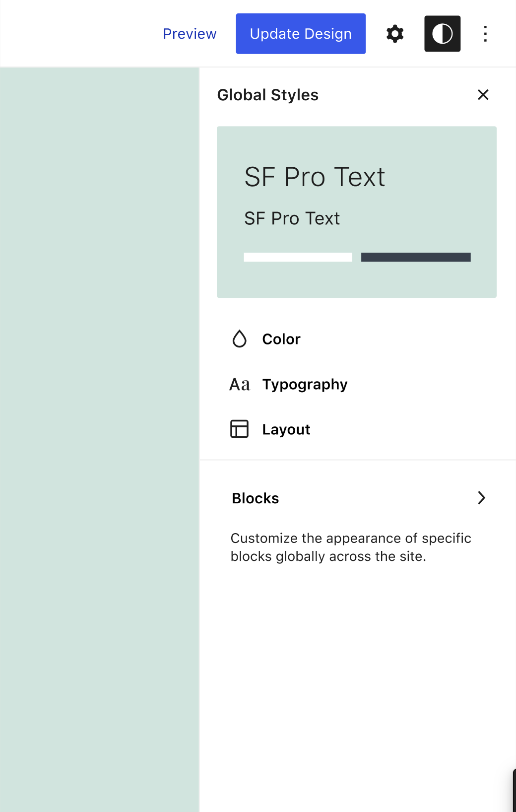Viewport: 516px width, 812px height.
Task: Toggle the Global Styles half-circle icon
Action: pyautogui.click(x=442, y=34)
